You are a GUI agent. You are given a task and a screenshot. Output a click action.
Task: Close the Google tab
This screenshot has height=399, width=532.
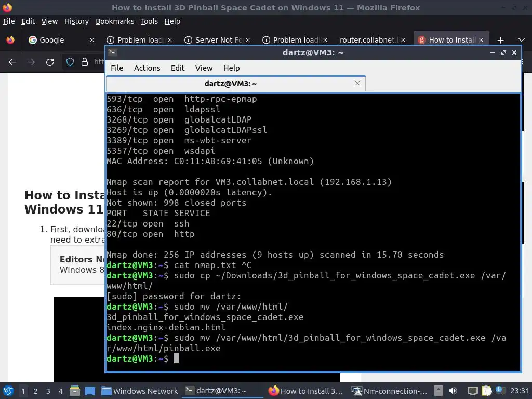[x=91, y=40]
